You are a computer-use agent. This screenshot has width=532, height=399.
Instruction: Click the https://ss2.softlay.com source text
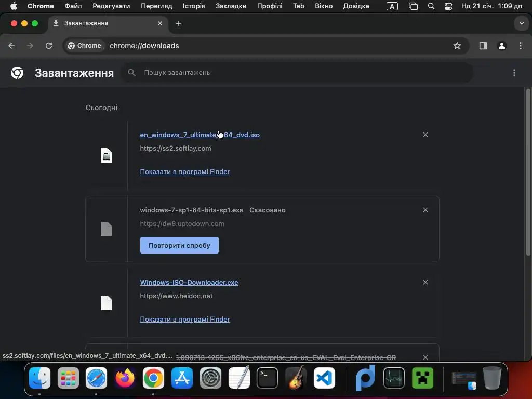[176, 148]
